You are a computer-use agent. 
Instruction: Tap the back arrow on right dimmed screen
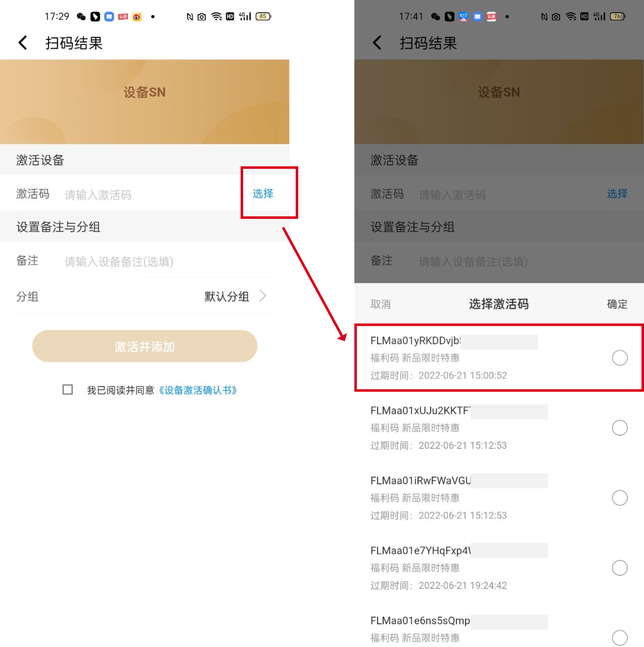coord(377,43)
